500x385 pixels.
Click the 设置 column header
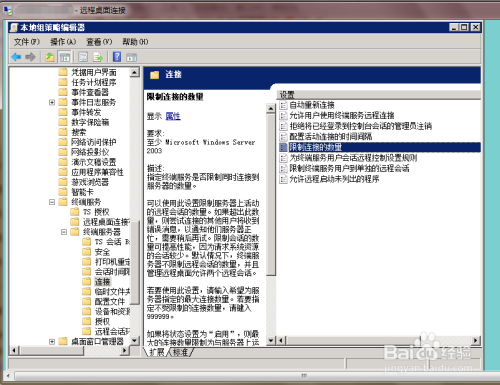pos(379,95)
